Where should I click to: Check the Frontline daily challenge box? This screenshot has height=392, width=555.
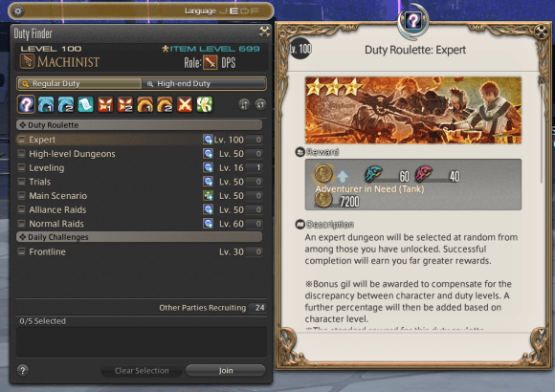22,251
